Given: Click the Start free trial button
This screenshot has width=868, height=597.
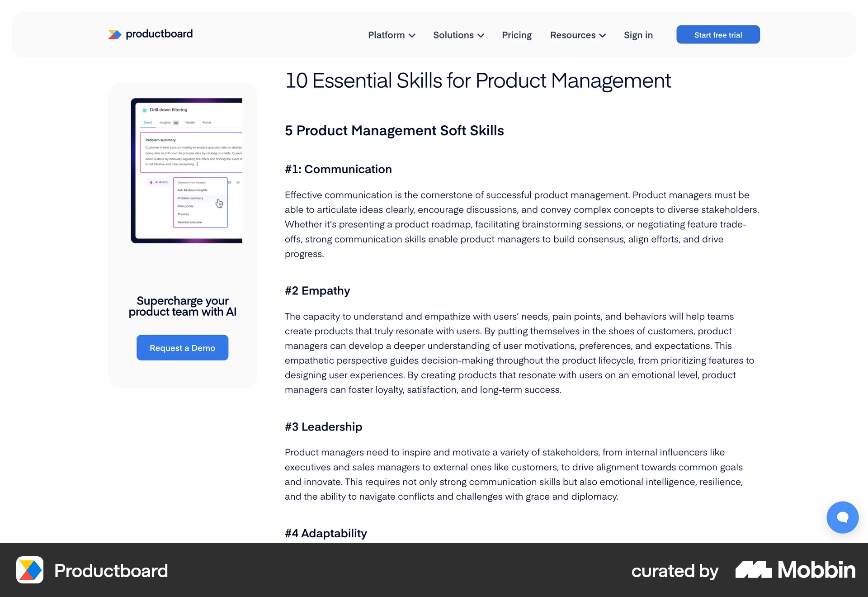Looking at the screenshot, I should 718,34.
